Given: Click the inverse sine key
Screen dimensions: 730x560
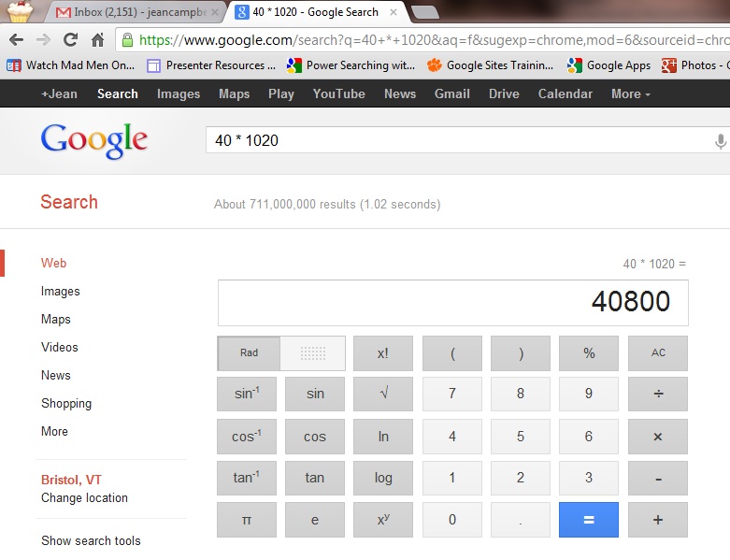Looking at the screenshot, I should pyautogui.click(x=247, y=394).
